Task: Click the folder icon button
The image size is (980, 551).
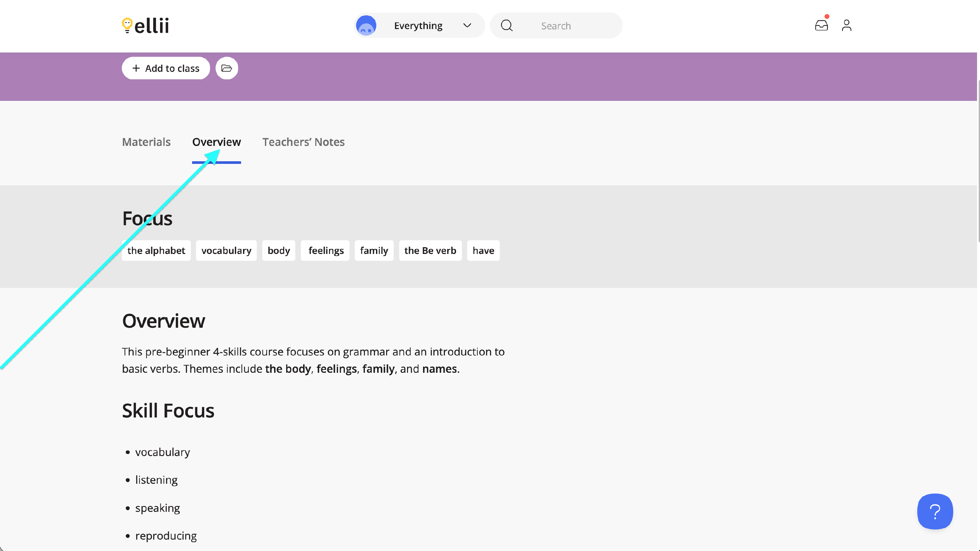Action: point(227,68)
